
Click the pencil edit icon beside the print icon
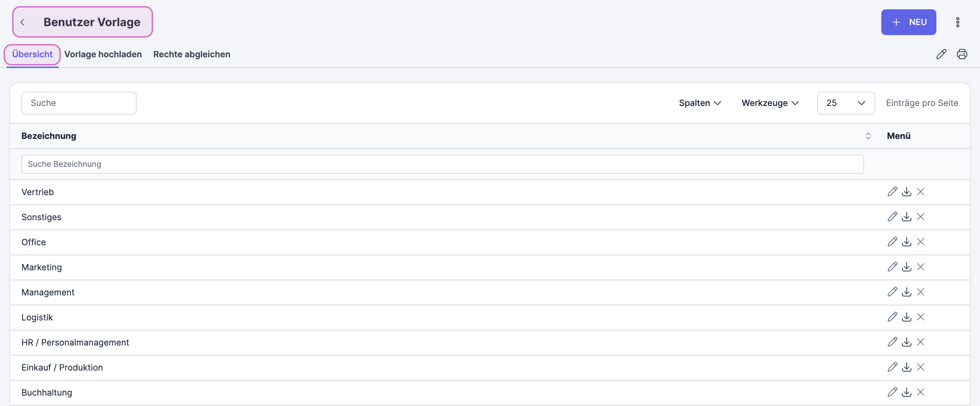[941, 54]
